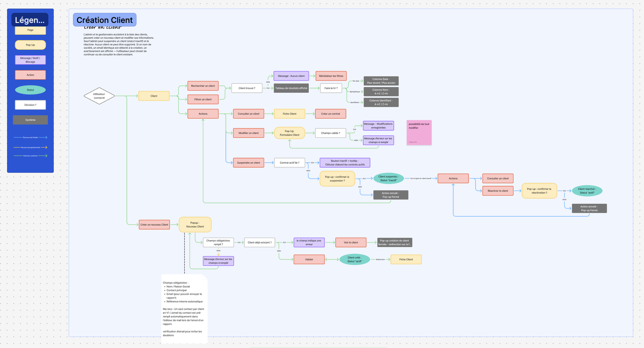This screenshot has height=348, width=644.
Task: Select the 'Client trouvé ?' decision node
Action: pos(247,88)
